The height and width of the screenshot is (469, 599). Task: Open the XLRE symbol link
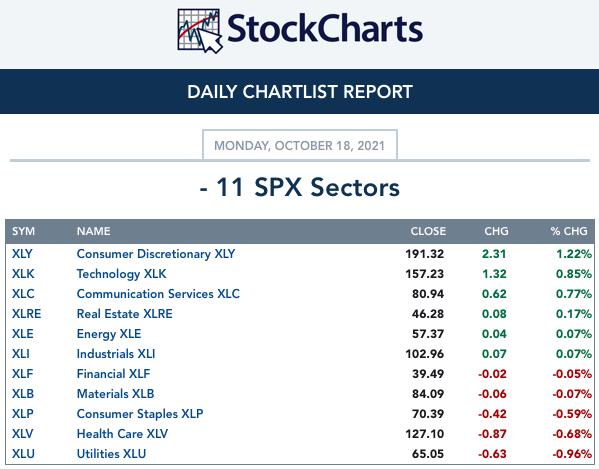click(x=26, y=314)
